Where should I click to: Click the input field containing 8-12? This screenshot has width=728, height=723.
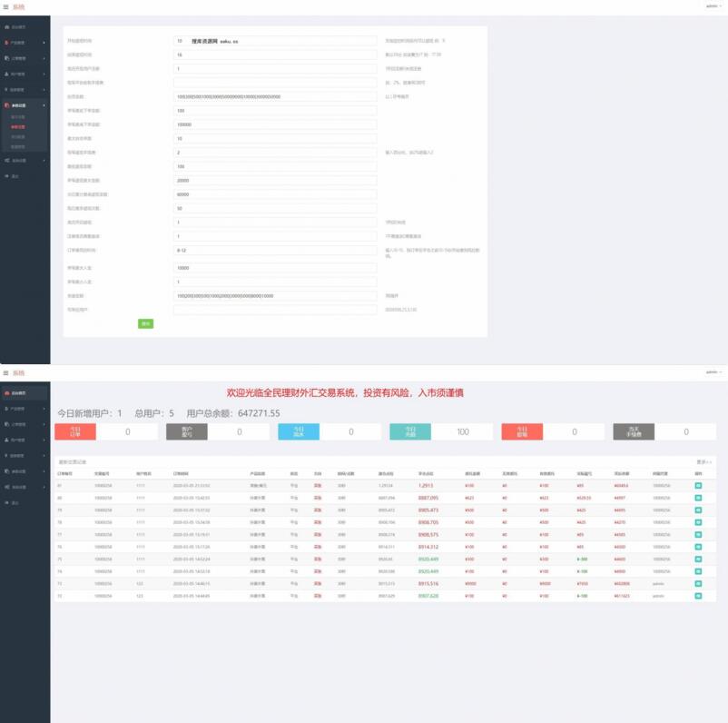tap(275, 250)
